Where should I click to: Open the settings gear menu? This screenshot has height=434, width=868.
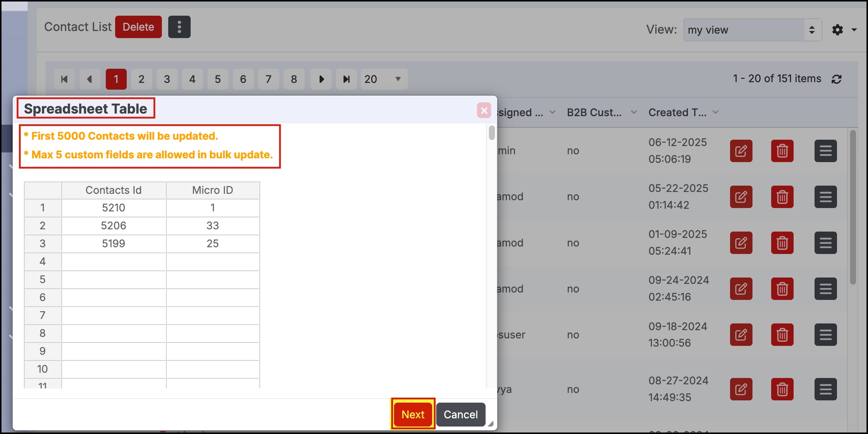(838, 30)
